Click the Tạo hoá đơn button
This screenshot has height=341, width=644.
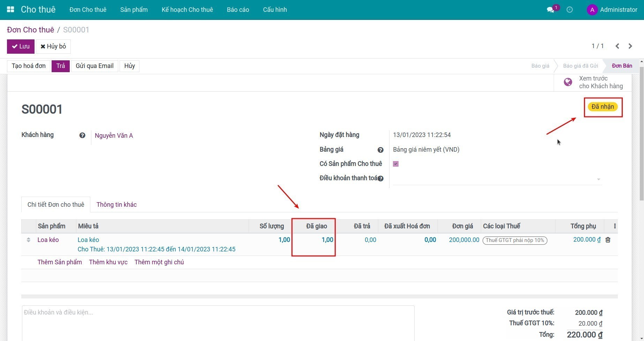29,66
